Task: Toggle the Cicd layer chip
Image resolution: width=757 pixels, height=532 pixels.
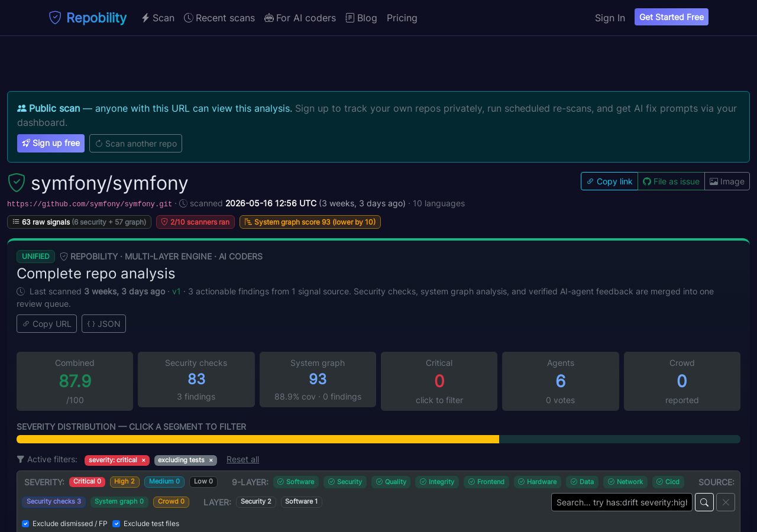Action: (x=668, y=482)
